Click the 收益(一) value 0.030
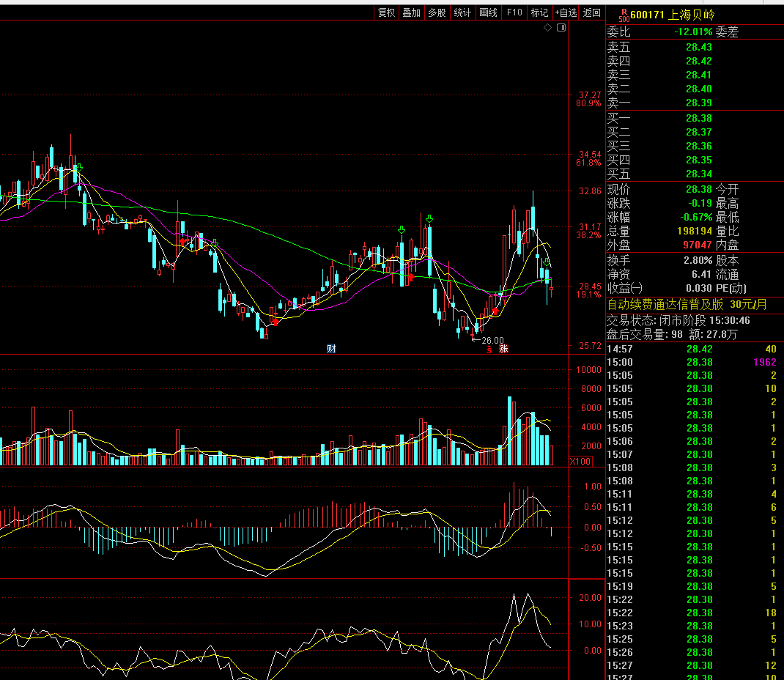Viewport: 784px width, 680px height. tap(698, 289)
